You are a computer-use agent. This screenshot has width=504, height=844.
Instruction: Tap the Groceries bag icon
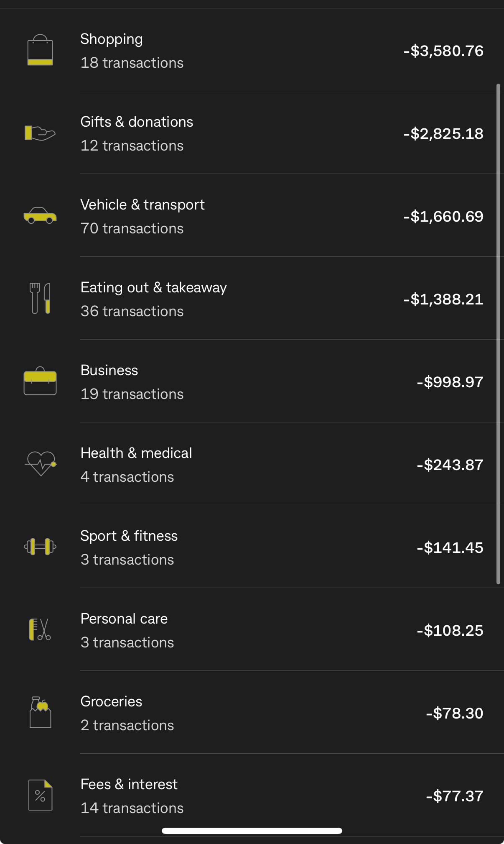click(40, 712)
